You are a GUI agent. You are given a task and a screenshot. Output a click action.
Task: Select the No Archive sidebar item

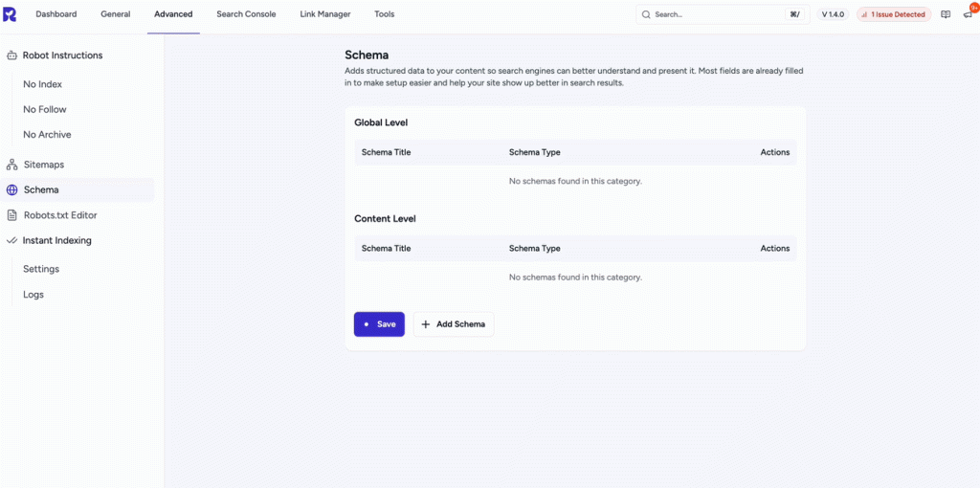pos(47,134)
